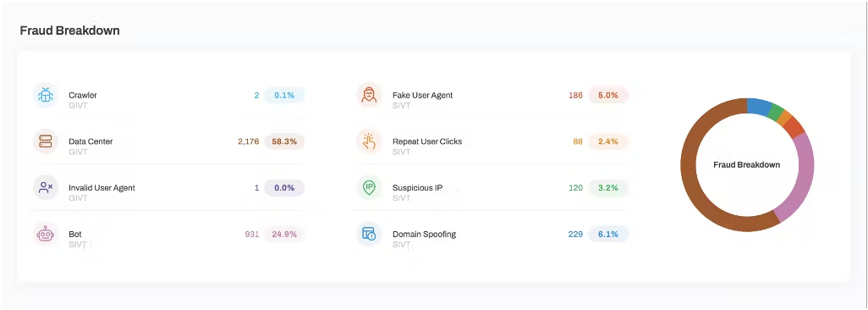The width and height of the screenshot is (868, 310).
Task: Click the 6.1% Domain Spoofing badge
Action: (607, 234)
